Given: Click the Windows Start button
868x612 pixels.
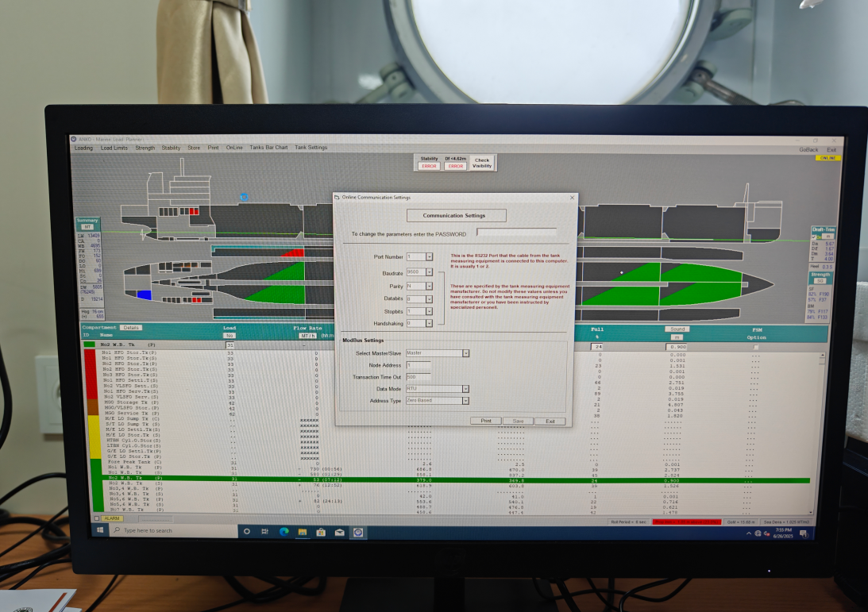Looking at the screenshot, I should click(99, 529).
